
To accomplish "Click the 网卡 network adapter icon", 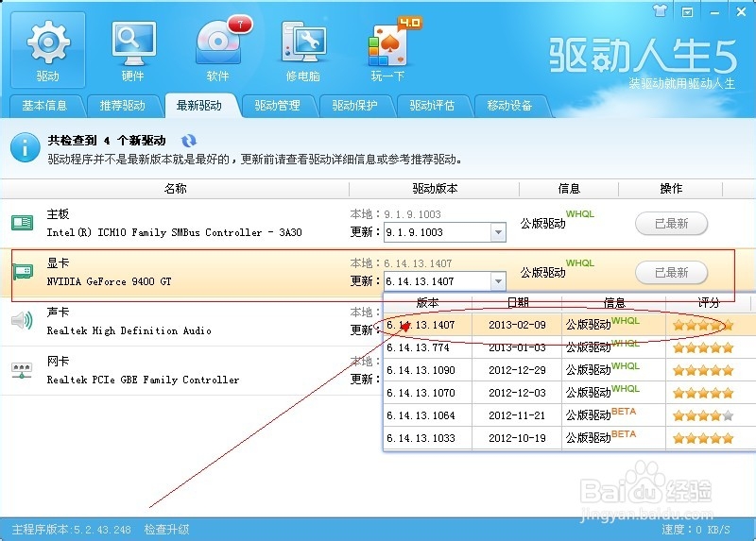I will 22,370.
